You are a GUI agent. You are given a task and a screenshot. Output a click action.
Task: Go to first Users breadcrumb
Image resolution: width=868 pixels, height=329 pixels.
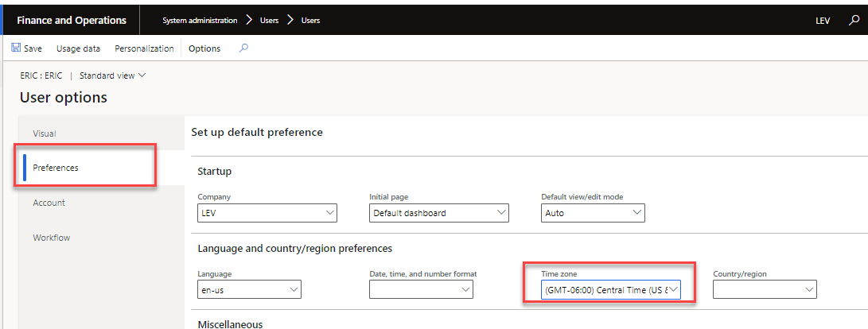tap(269, 21)
